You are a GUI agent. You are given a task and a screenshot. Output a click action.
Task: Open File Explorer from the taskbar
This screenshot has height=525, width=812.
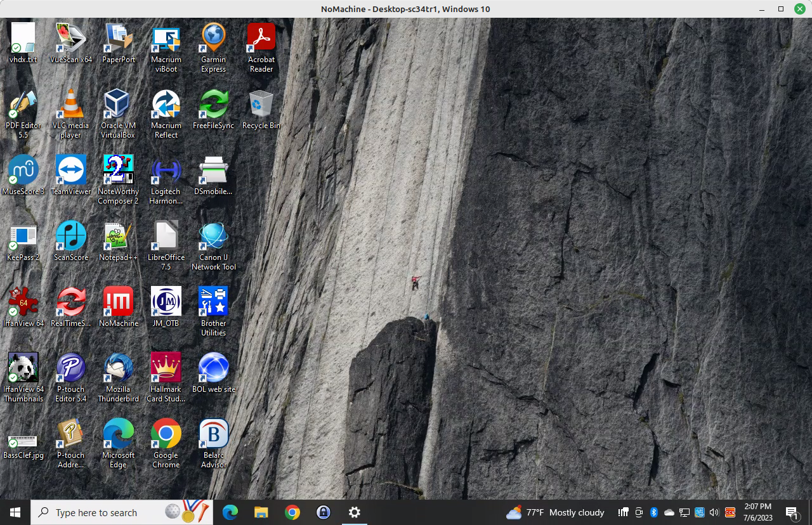(x=261, y=512)
